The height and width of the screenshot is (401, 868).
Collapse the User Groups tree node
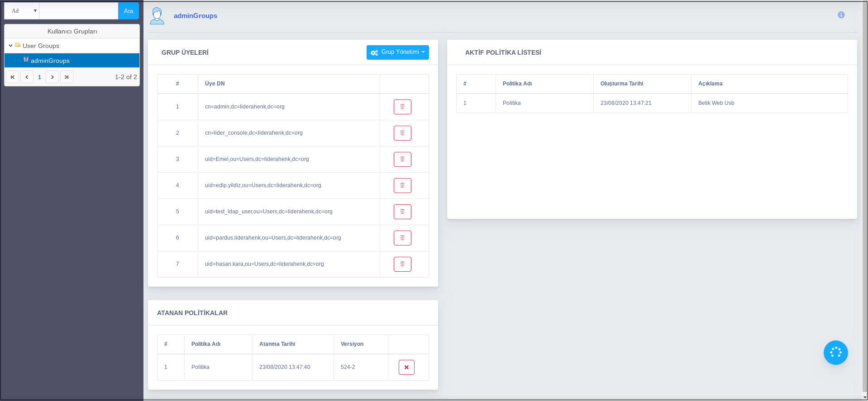10,46
